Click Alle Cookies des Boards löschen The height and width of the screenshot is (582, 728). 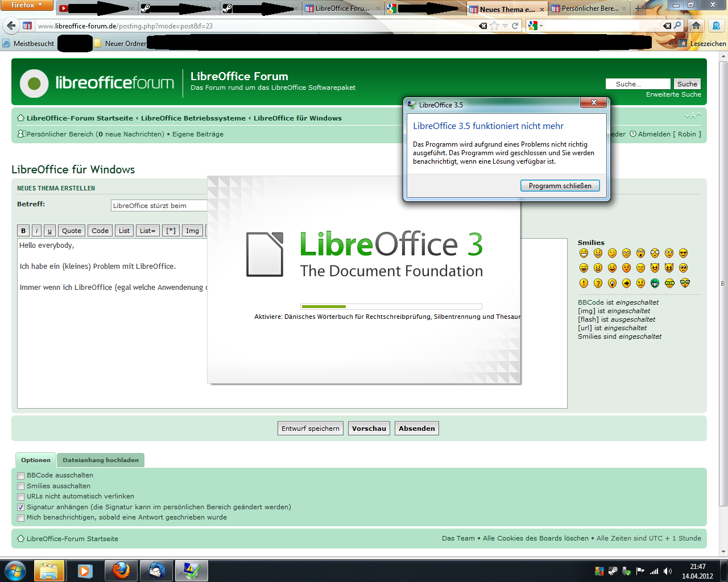click(536, 538)
